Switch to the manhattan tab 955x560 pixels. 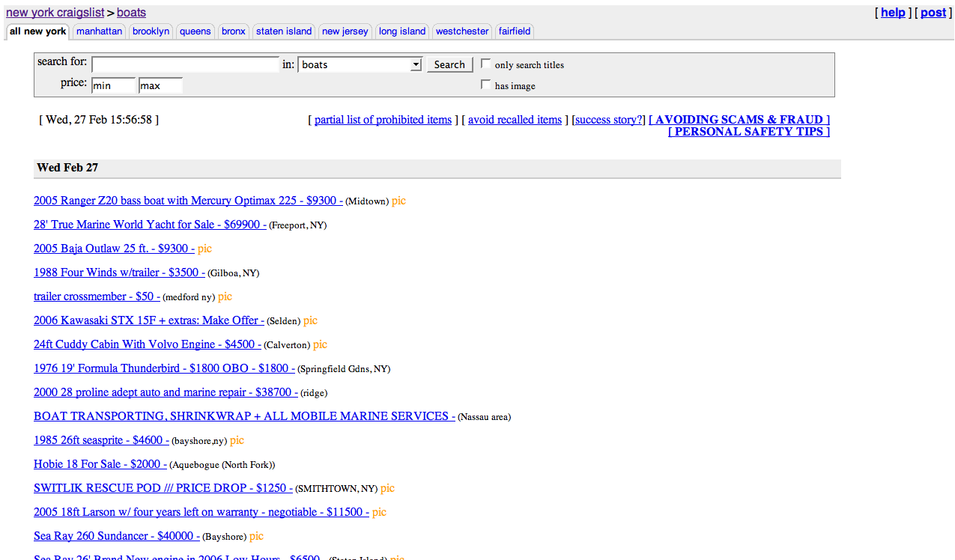[x=99, y=31]
